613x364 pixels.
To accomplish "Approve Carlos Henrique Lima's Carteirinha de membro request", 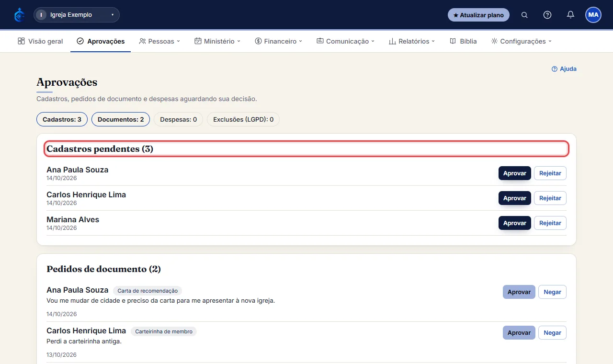I will tap(519, 332).
